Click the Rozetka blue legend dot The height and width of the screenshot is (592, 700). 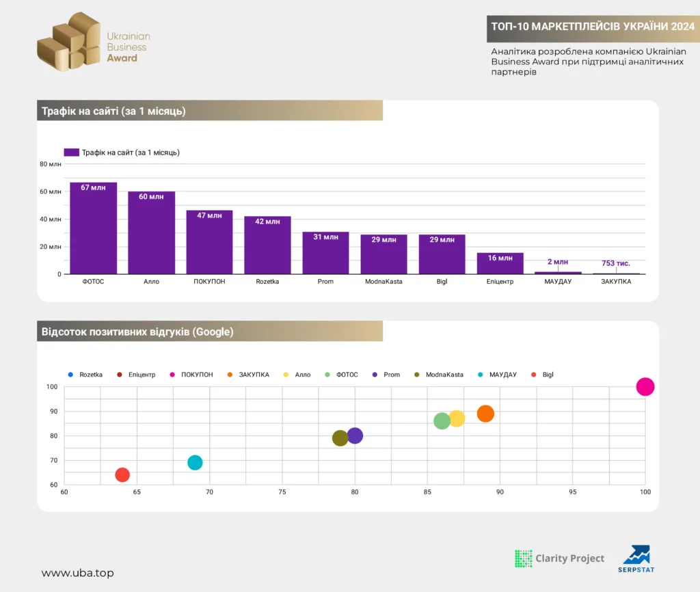tap(70, 375)
